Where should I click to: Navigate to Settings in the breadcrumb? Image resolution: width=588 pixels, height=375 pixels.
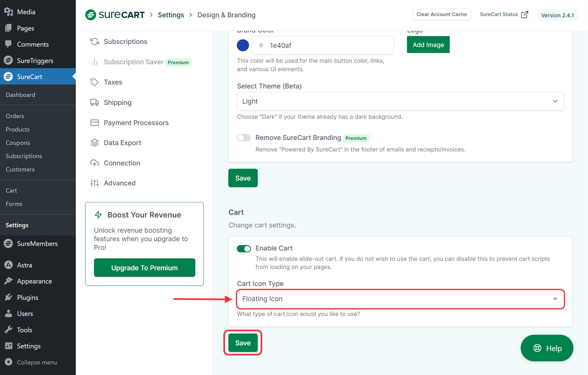coord(171,15)
